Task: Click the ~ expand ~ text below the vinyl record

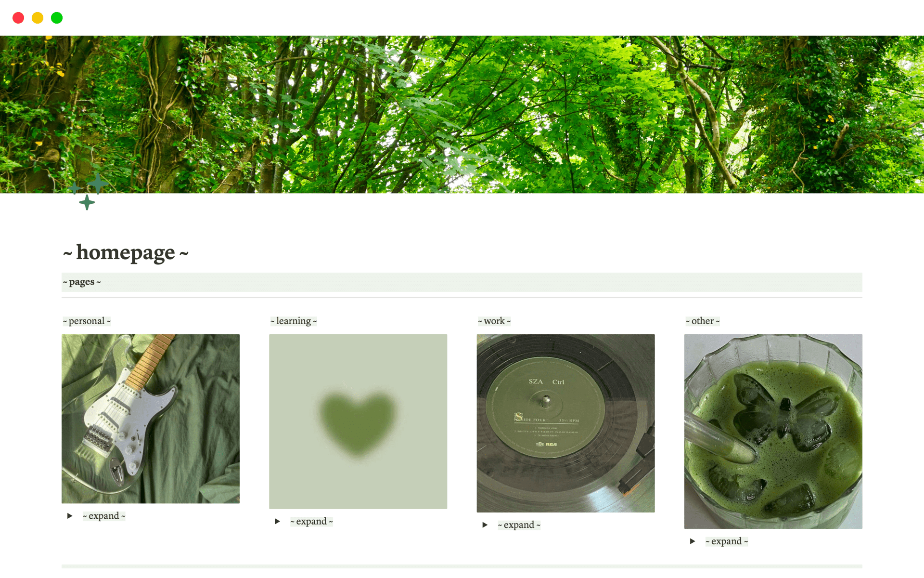Action: pyautogui.click(x=519, y=525)
